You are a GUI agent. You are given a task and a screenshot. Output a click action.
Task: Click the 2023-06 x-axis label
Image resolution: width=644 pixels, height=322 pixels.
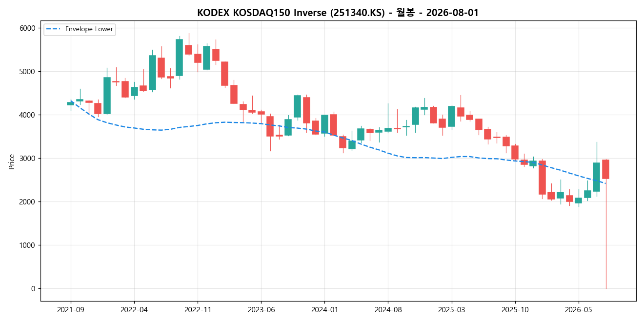261,309
